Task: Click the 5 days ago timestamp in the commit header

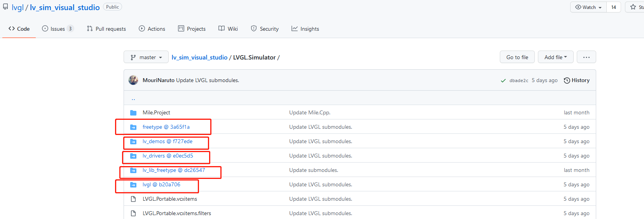Action: click(x=545, y=80)
